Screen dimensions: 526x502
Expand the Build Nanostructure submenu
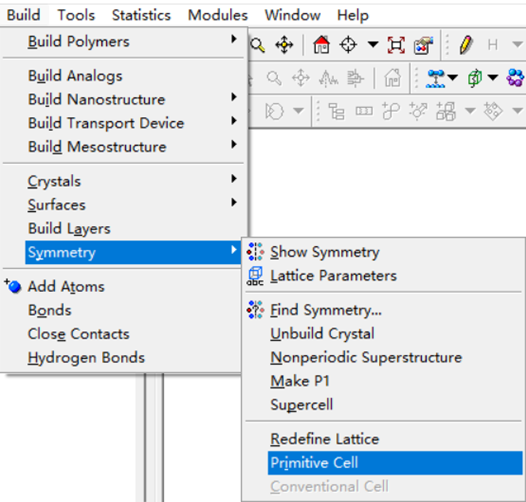point(234,97)
